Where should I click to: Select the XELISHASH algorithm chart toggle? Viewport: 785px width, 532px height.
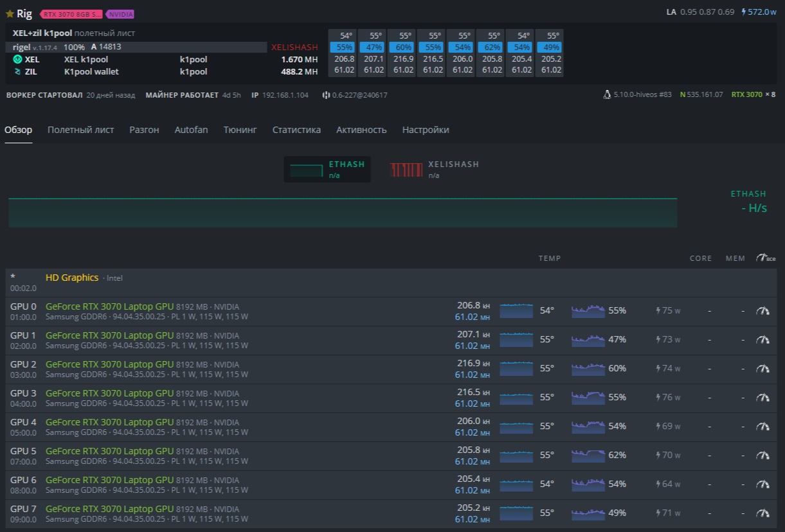click(x=435, y=169)
